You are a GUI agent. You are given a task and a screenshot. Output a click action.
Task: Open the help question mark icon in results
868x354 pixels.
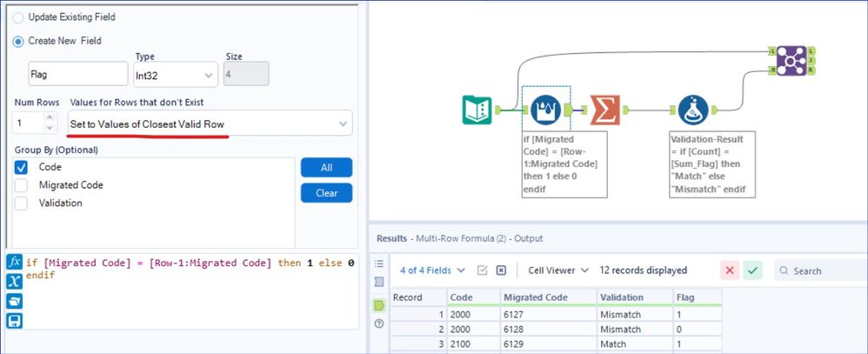379,324
